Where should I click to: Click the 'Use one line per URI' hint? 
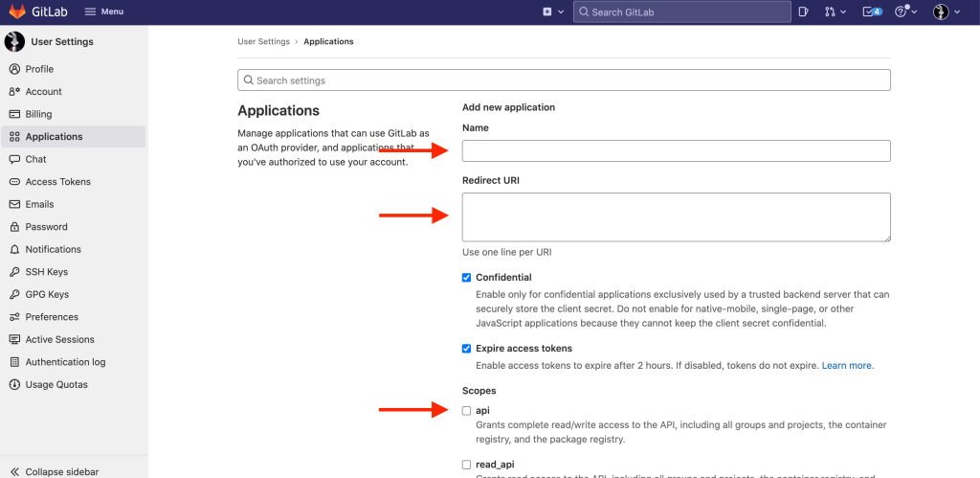[x=507, y=252]
